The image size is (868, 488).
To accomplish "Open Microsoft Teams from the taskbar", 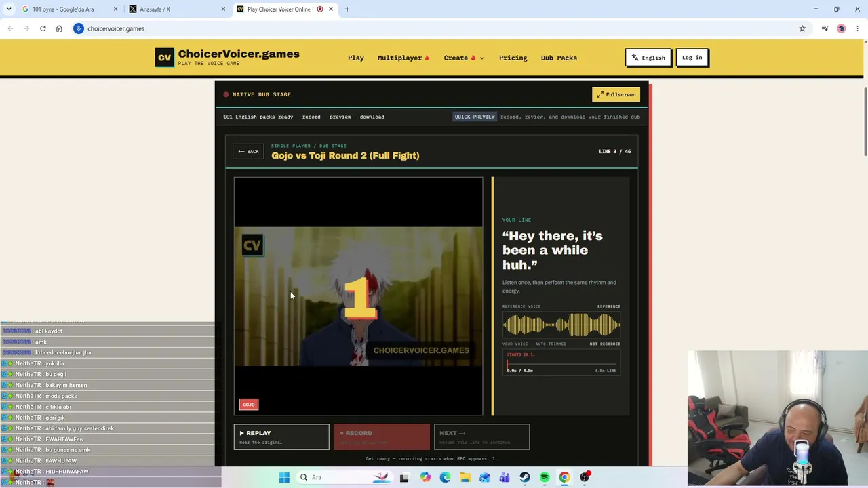I will [x=505, y=477].
